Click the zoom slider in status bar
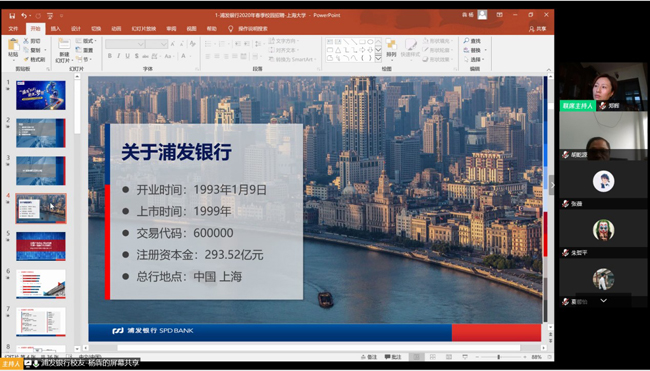Screen dimensions: 650x371 coord(500,357)
